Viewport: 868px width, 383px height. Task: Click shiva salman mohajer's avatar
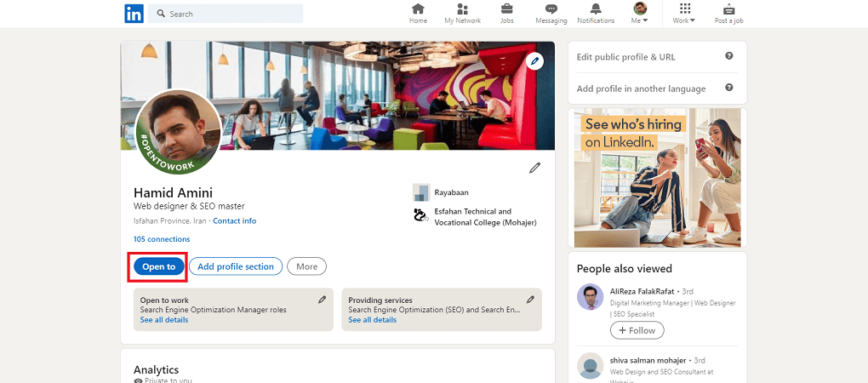[x=590, y=366]
